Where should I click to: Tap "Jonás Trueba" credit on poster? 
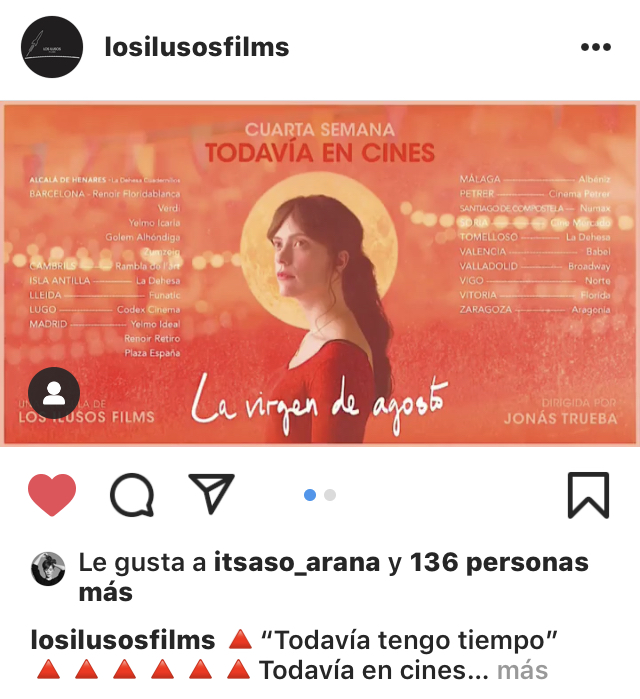coord(560,419)
